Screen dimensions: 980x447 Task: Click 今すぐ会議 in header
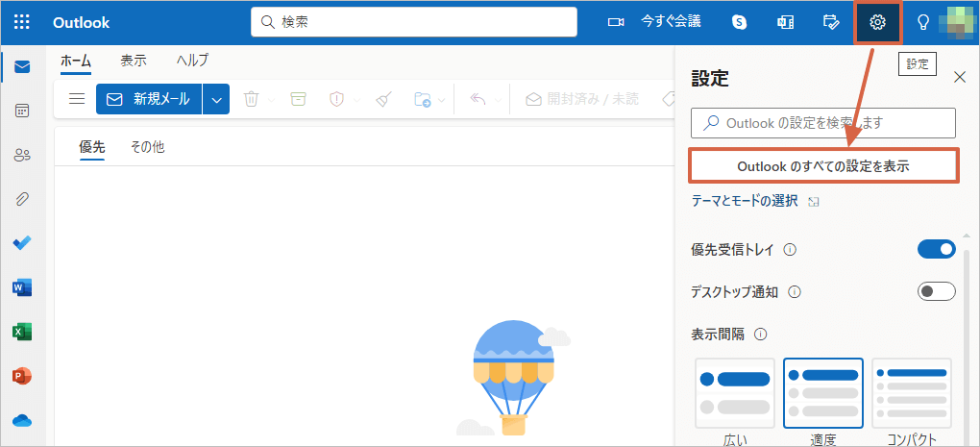[671, 21]
